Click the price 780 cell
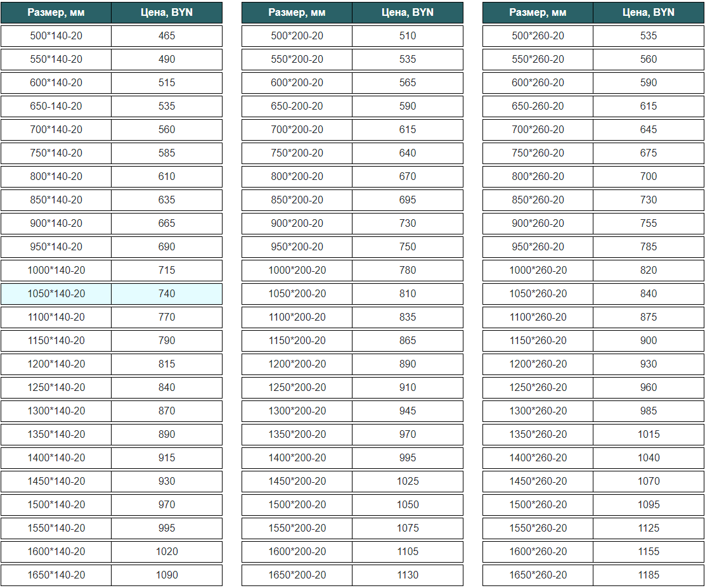 click(408, 271)
